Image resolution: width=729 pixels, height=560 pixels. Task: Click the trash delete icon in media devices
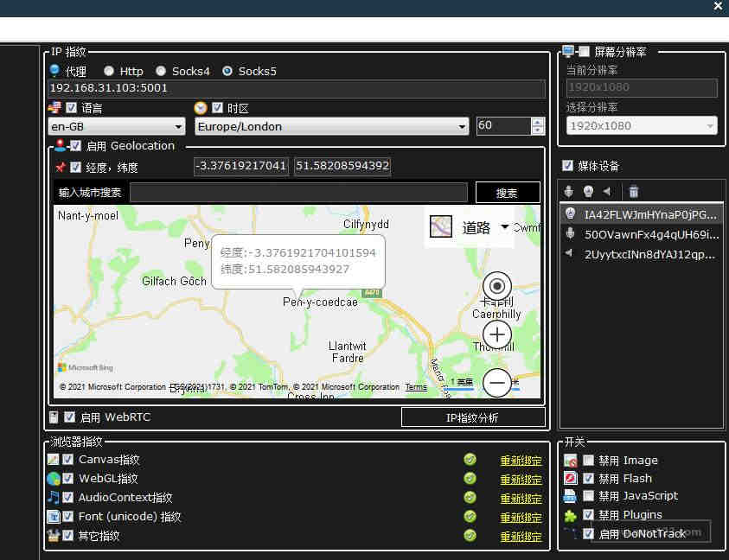pyautogui.click(x=633, y=192)
